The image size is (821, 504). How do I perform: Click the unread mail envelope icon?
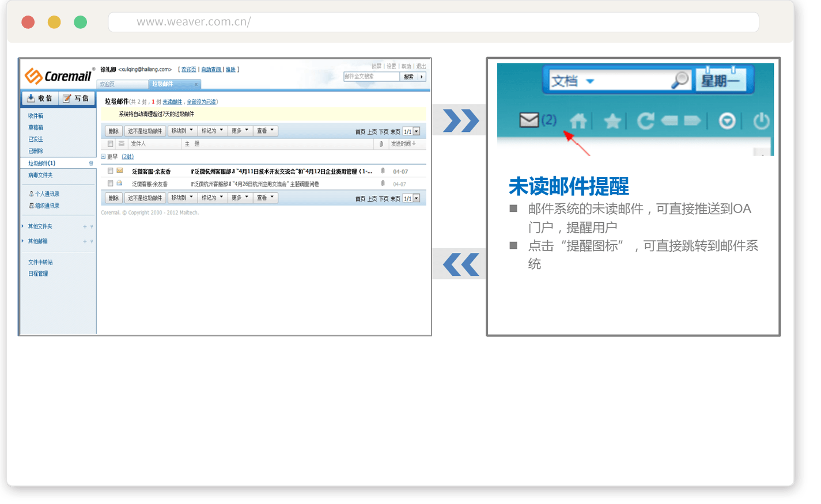pos(528,120)
